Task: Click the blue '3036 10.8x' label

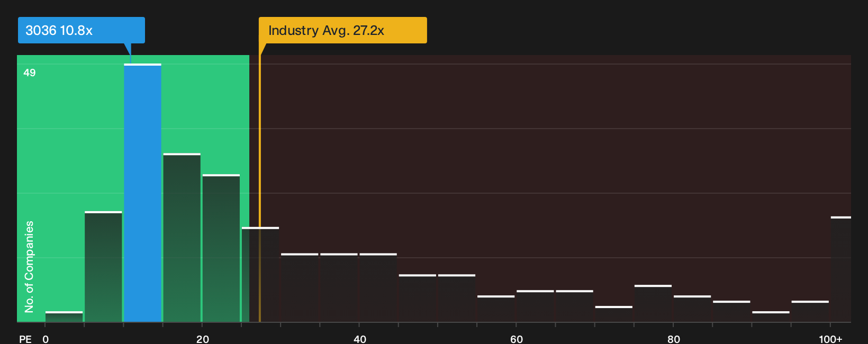Action: 82,30
